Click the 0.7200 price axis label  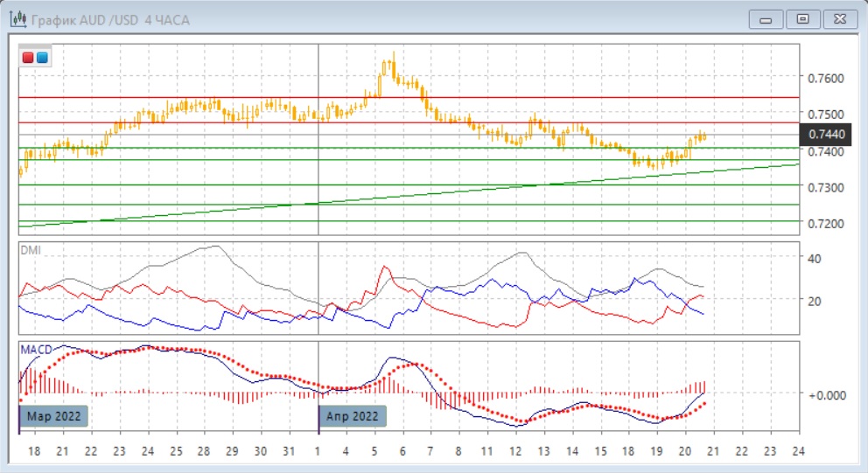pyautogui.click(x=826, y=224)
